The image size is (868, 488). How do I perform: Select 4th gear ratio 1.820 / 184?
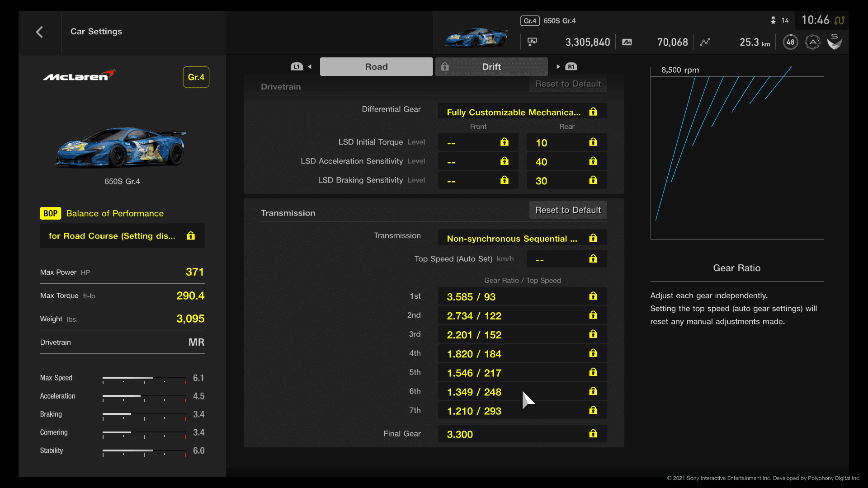pos(523,353)
